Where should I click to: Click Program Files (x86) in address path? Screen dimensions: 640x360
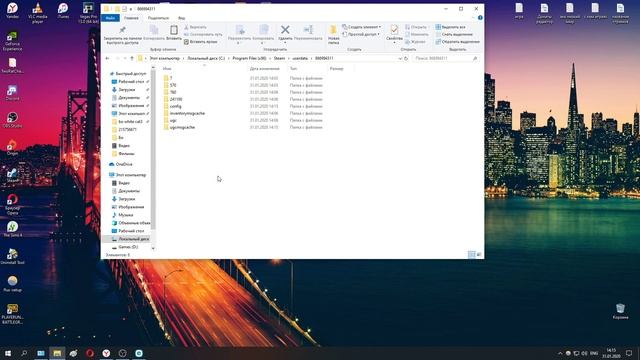(x=249, y=58)
